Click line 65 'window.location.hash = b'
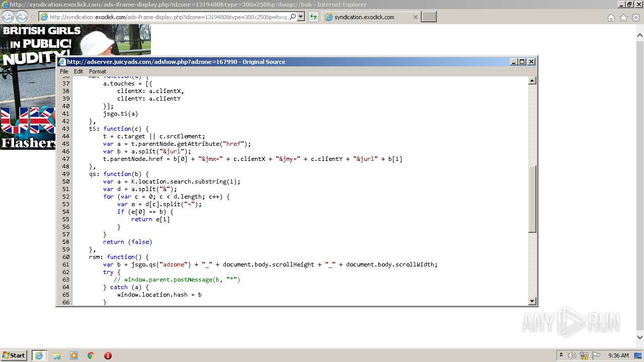Image resolution: width=644 pixels, height=362 pixels. click(159, 295)
